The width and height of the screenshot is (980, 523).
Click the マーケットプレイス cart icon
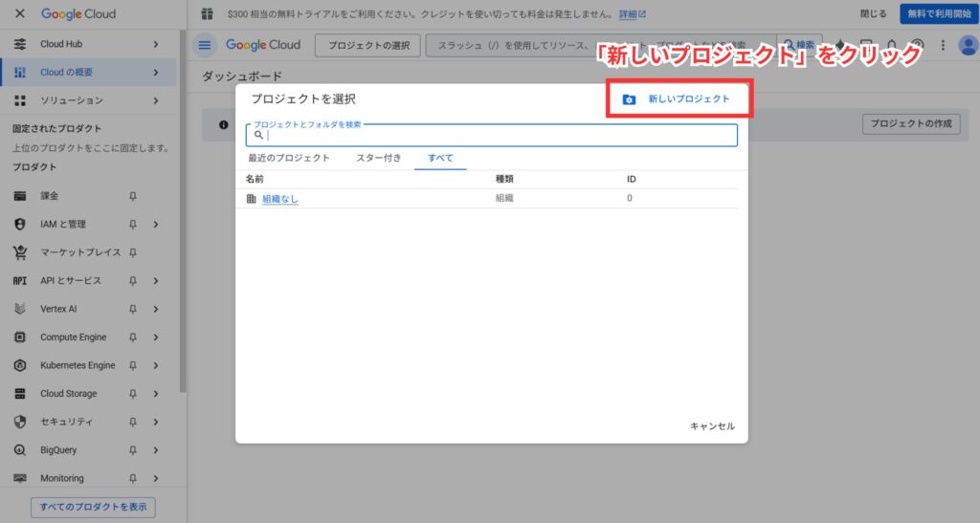click(x=20, y=252)
